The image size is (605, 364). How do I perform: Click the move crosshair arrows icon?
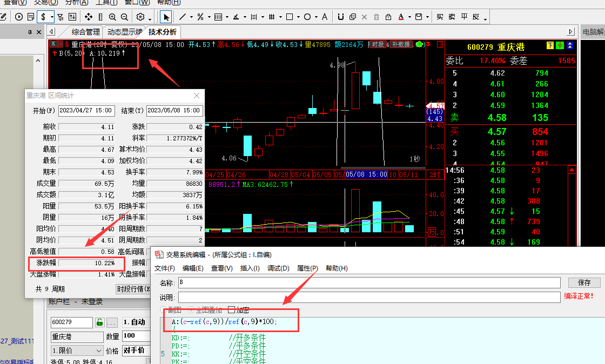89,17
